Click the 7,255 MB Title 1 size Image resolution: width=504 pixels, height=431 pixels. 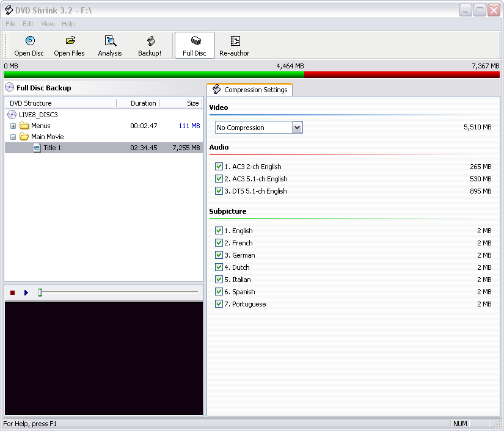point(186,148)
